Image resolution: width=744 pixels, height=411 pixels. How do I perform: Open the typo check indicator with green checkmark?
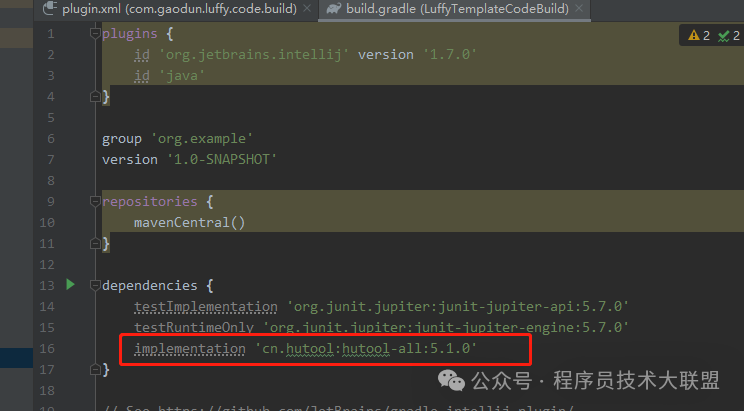tap(729, 36)
